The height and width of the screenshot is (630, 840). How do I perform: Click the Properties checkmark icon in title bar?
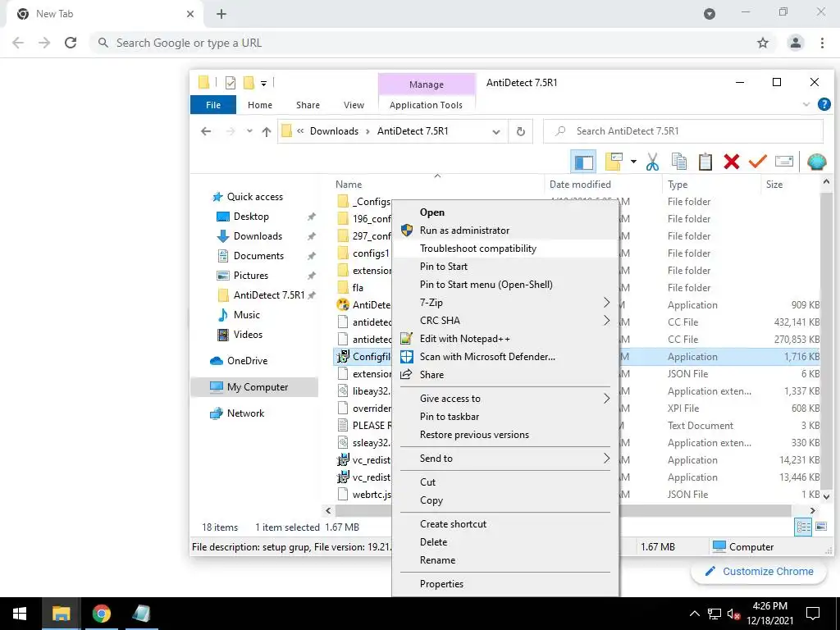(x=231, y=83)
